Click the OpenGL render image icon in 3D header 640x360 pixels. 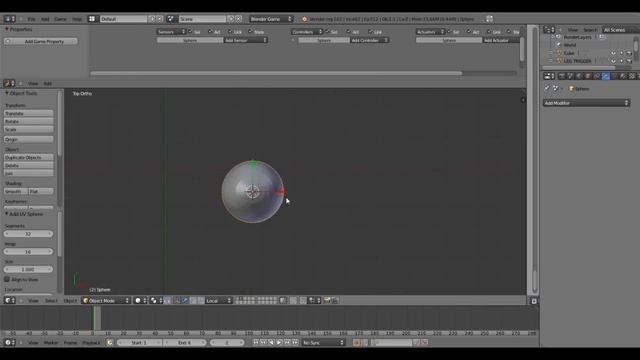tap(327, 300)
